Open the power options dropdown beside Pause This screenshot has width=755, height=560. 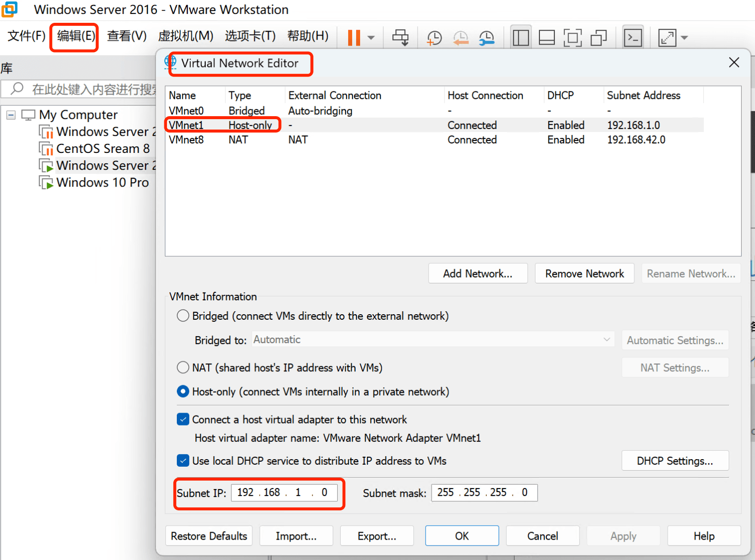click(x=371, y=38)
